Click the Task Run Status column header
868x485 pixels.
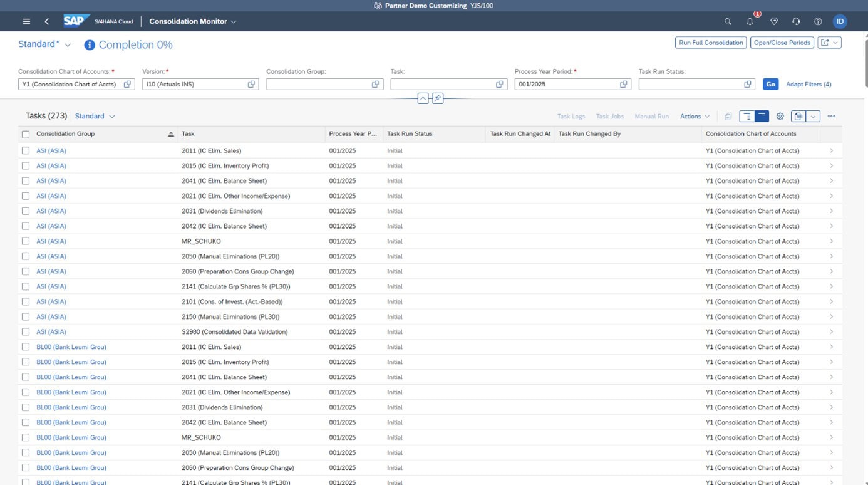click(x=410, y=133)
